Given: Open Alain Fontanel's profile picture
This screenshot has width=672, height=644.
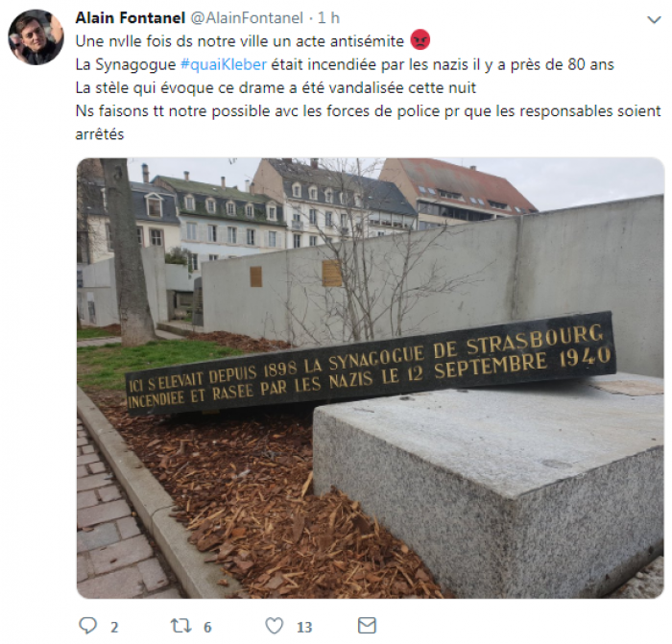Looking at the screenshot, I should click(x=36, y=37).
